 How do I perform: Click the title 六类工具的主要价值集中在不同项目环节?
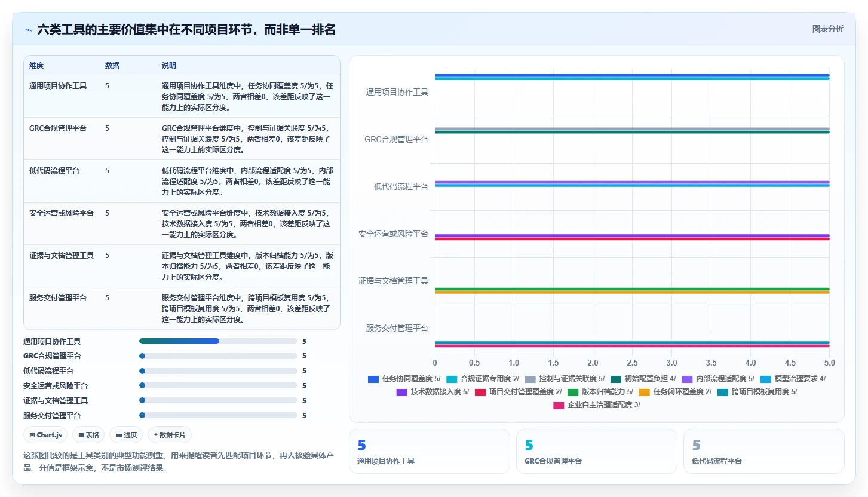tap(186, 29)
